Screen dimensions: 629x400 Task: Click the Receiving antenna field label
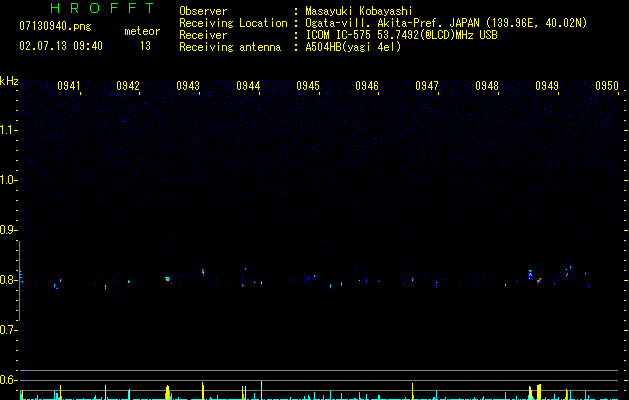click(230, 47)
